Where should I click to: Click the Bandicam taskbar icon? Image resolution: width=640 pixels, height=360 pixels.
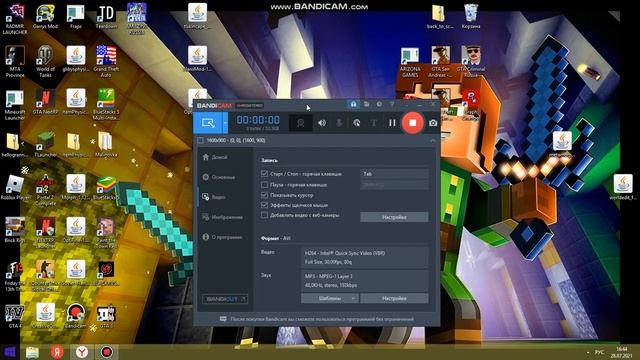(107, 352)
